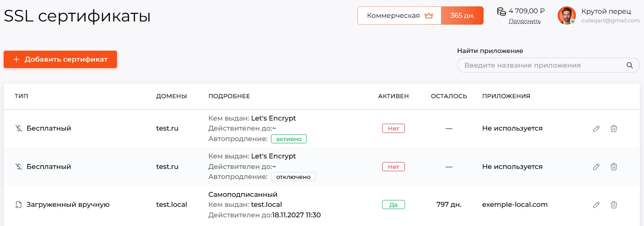Edit the first free test.ru certificate
The image size is (644, 226).
point(596,129)
